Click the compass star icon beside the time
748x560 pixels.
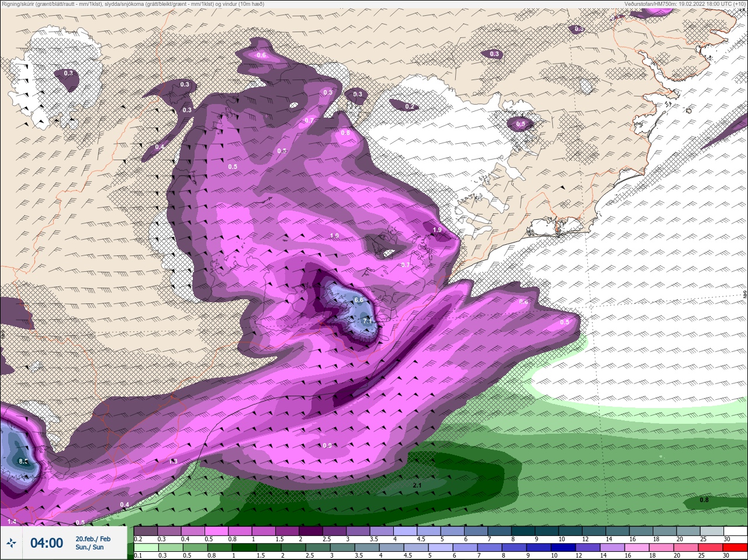[x=11, y=543]
